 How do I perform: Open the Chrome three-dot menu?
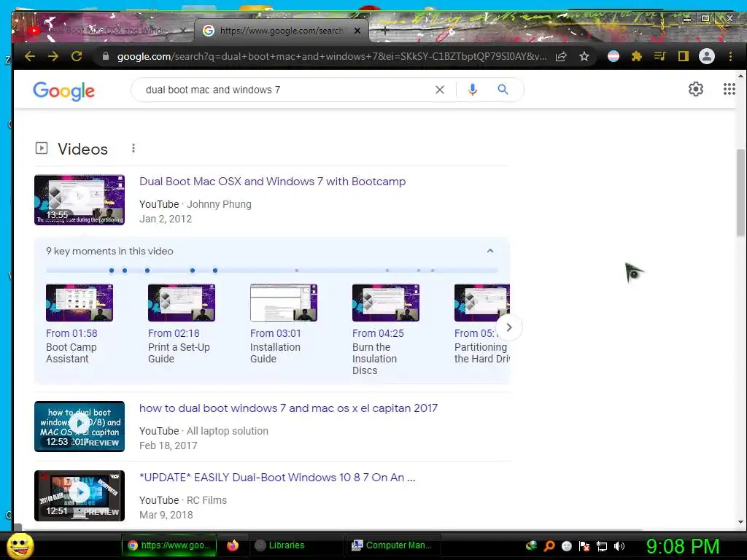[730, 57]
